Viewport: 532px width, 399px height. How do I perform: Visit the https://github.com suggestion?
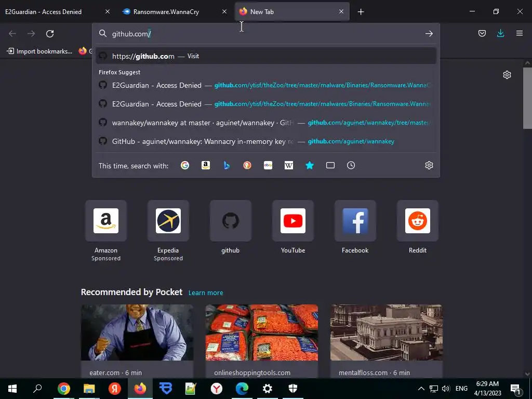click(266, 56)
